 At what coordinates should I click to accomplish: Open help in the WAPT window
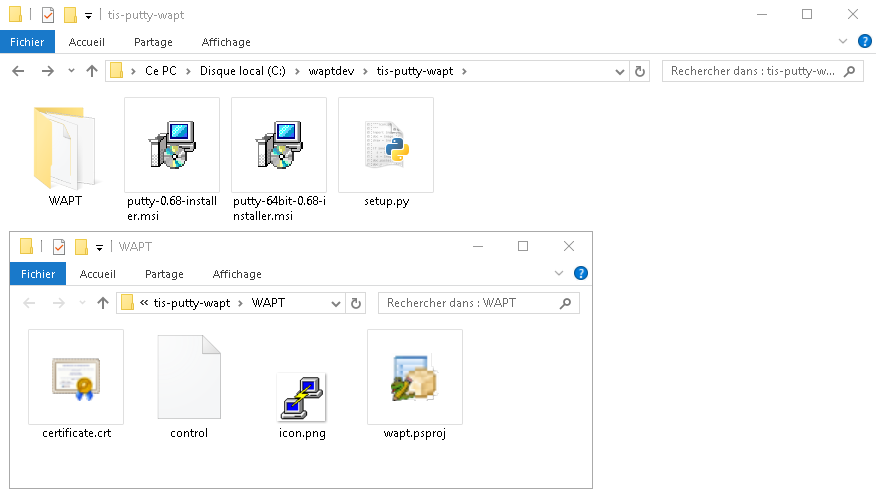tap(580, 273)
